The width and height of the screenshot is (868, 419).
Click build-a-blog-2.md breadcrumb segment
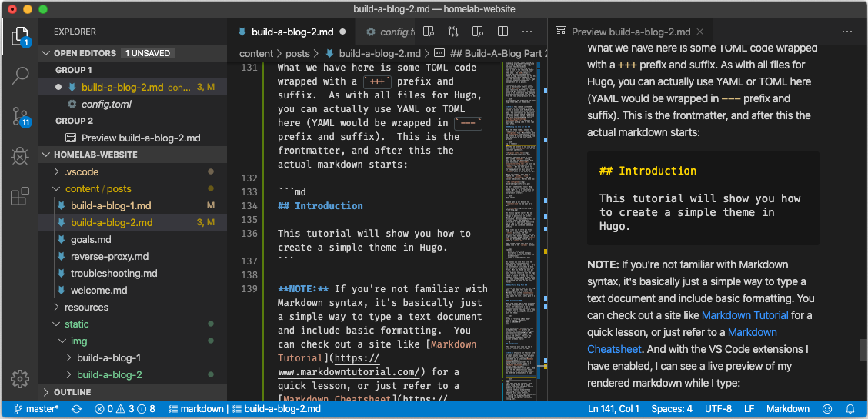374,54
